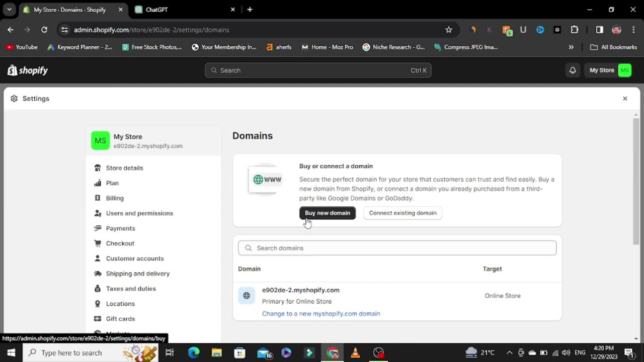Go to Locations settings
This screenshot has height=362, width=644.
[x=120, y=304]
